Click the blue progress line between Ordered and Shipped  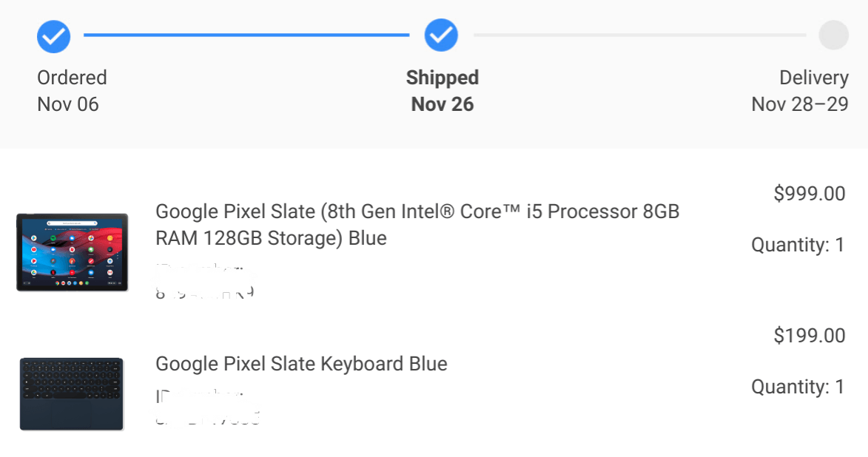[246, 35]
